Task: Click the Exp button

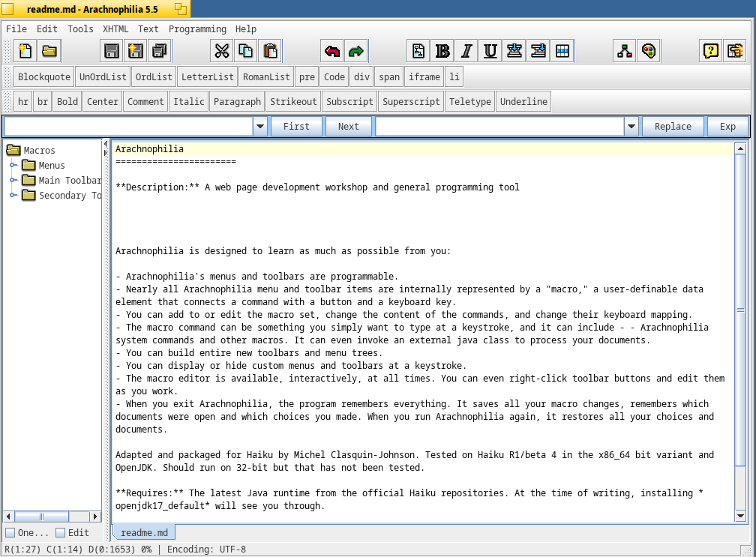Action: click(727, 127)
